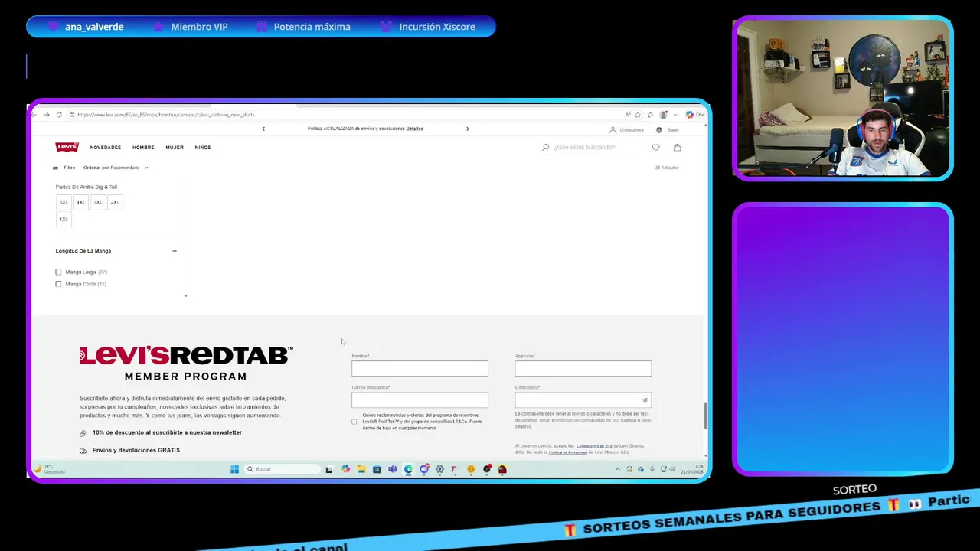The width and height of the screenshot is (980, 551).
Task: Check the Manga Larga checkbox
Action: [x=58, y=272]
